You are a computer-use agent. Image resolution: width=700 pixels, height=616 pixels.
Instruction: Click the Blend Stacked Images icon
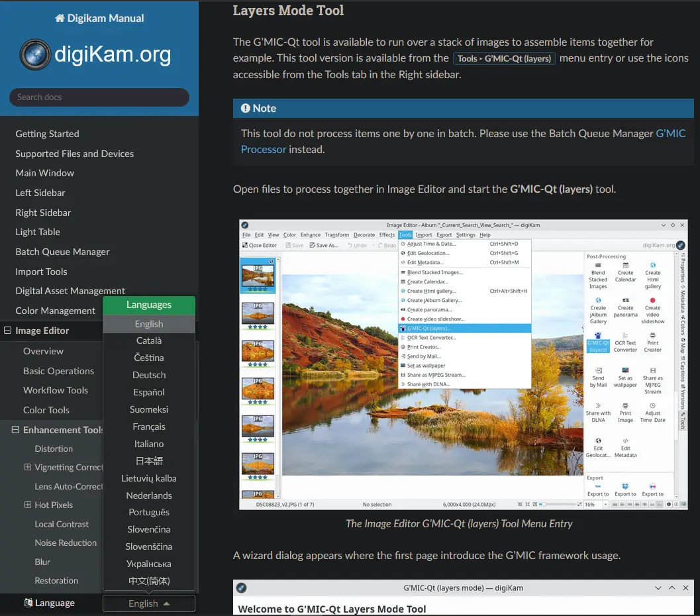coord(598,266)
